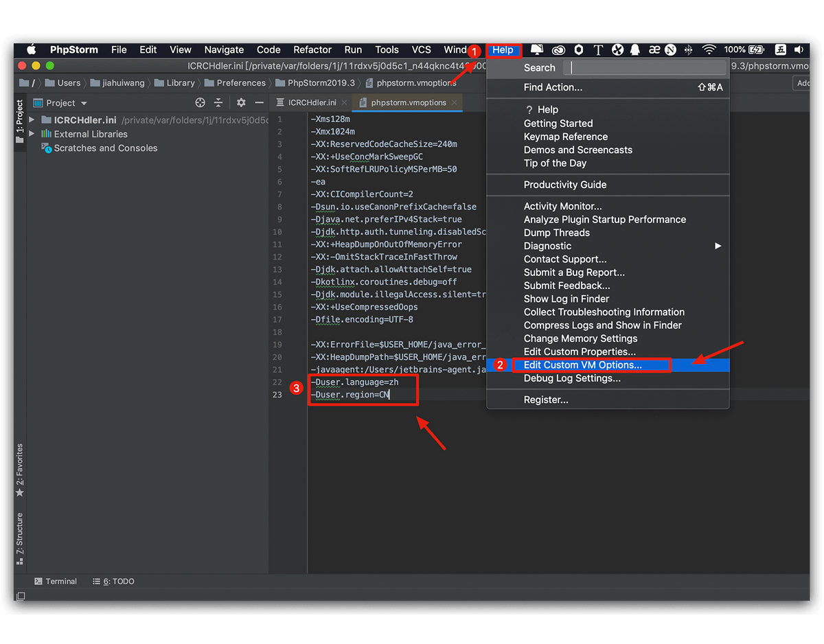Click the fan-shaped icon in menu bar

(x=617, y=49)
